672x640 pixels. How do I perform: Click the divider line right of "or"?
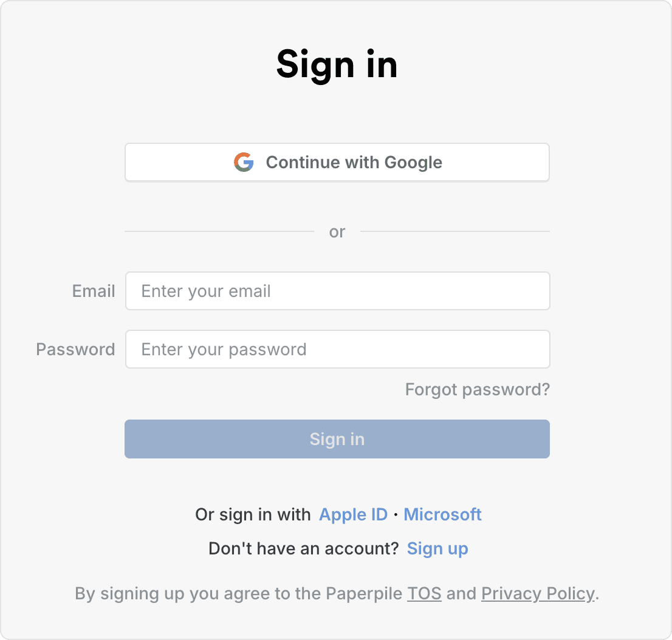[454, 231]
